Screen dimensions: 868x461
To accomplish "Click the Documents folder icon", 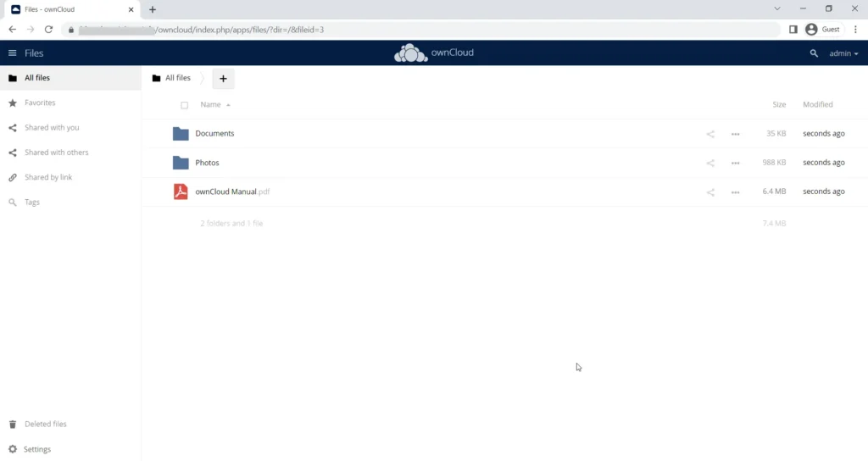I will (181, 134).
